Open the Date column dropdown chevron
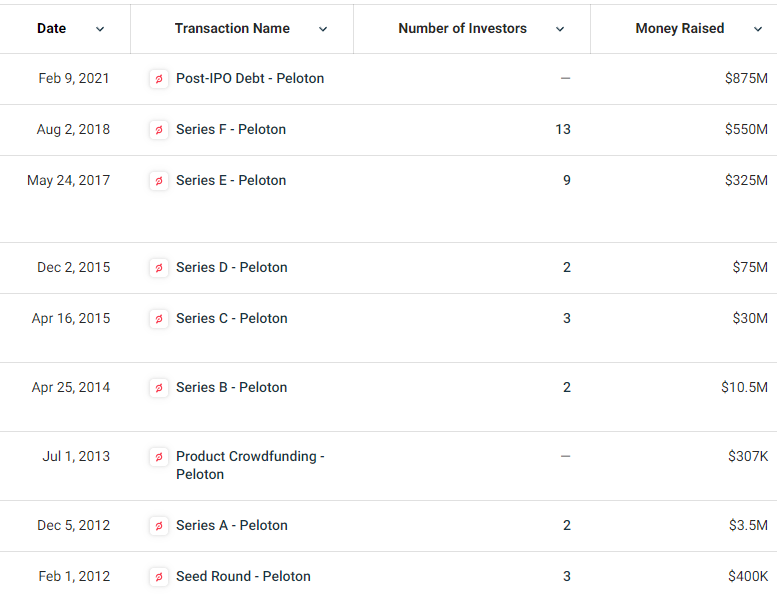Screen dimensions: 777x597 [100, 29]
